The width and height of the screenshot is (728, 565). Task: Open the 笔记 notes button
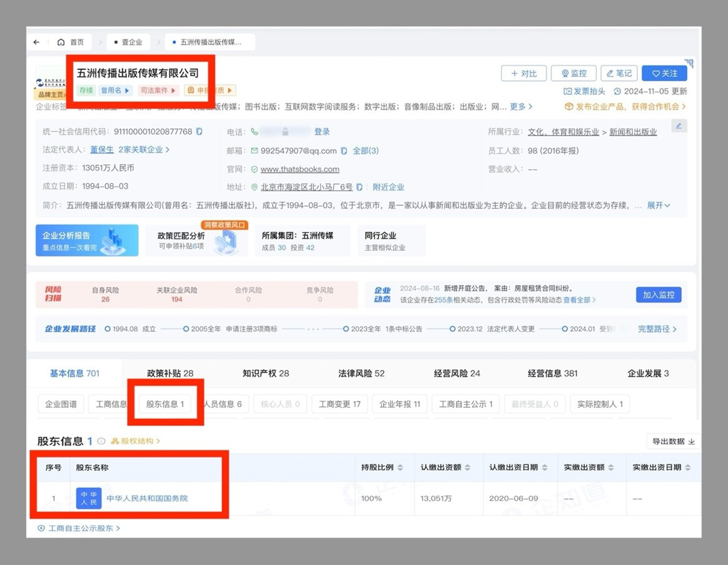click(x=619, y=73)
